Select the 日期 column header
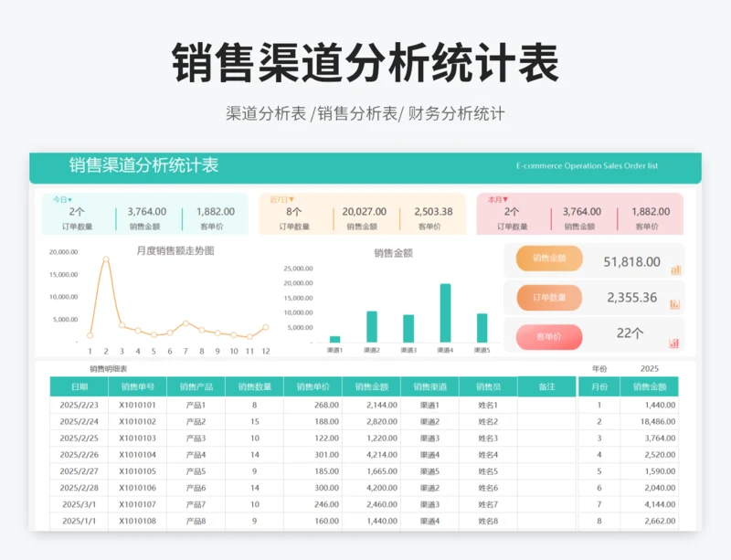This screenshot has width=731, height=560. [79, 386]
